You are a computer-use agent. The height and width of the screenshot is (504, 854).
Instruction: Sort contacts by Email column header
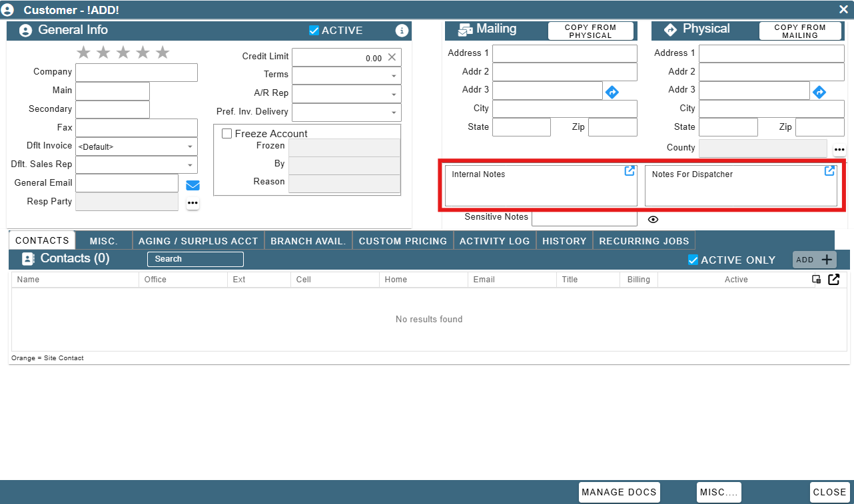512,280
